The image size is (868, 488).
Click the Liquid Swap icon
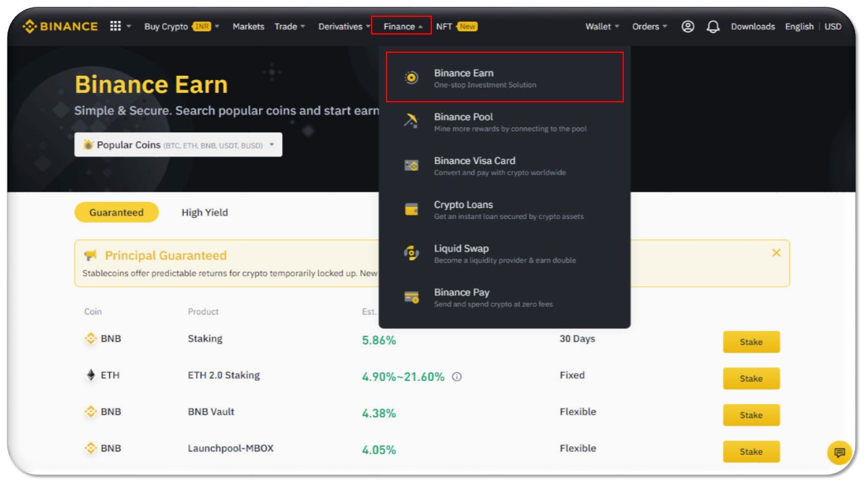pyautogui.click(x=412, y=253)
